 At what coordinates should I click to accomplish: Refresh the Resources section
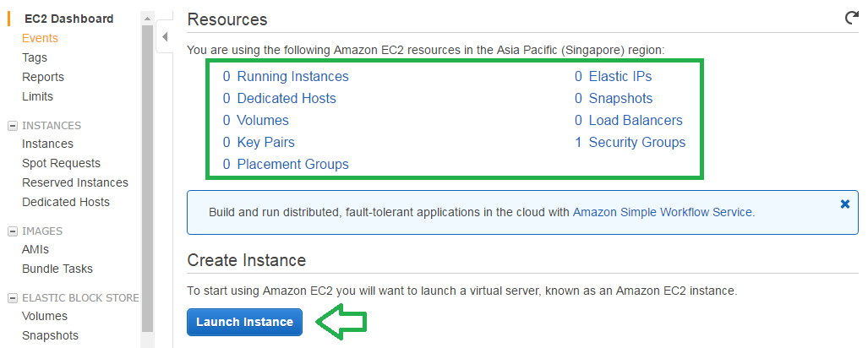(851, 19)
